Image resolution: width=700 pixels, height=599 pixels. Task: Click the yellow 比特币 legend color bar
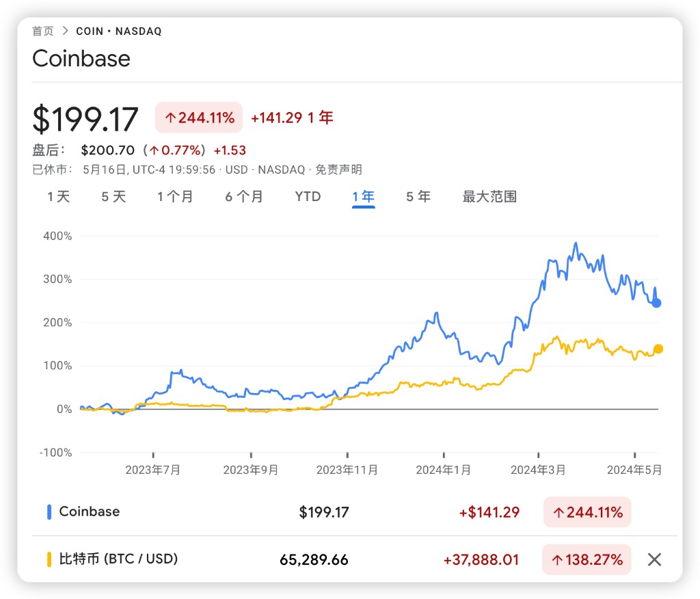(49, 559)
